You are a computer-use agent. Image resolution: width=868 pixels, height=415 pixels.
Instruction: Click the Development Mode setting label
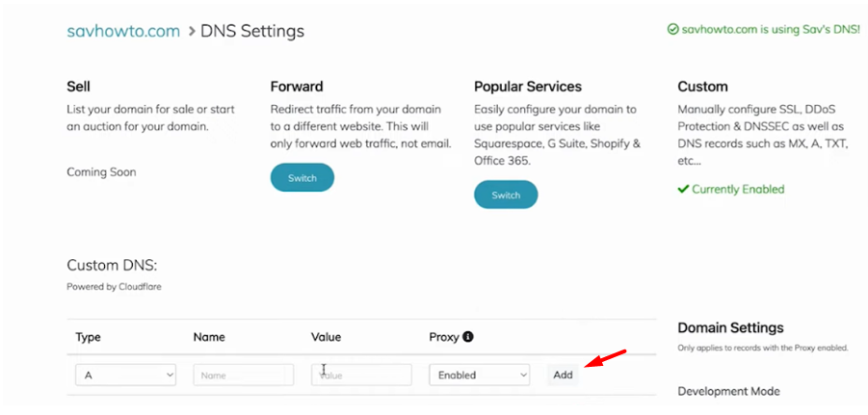[728, 391]
